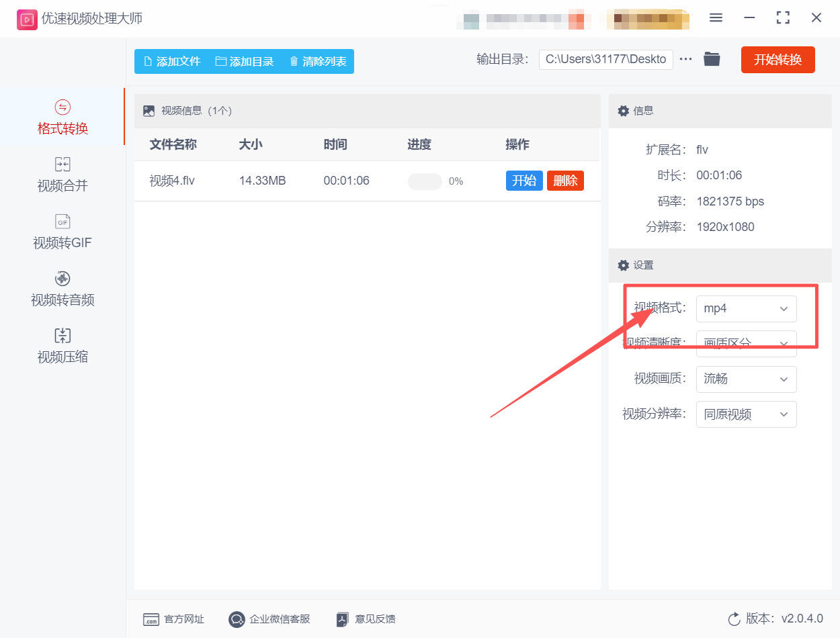Image resolution: width=840 pixels, height=638 pixels.
Task: Click 添加目录 to add a folder
Action: [x=244, y=60]
